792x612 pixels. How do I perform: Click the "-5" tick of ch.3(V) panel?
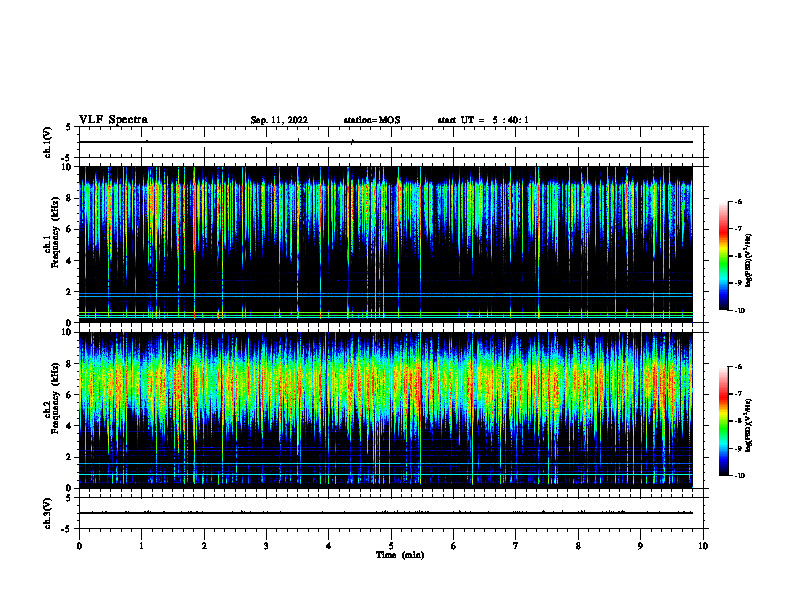[67, 529]
